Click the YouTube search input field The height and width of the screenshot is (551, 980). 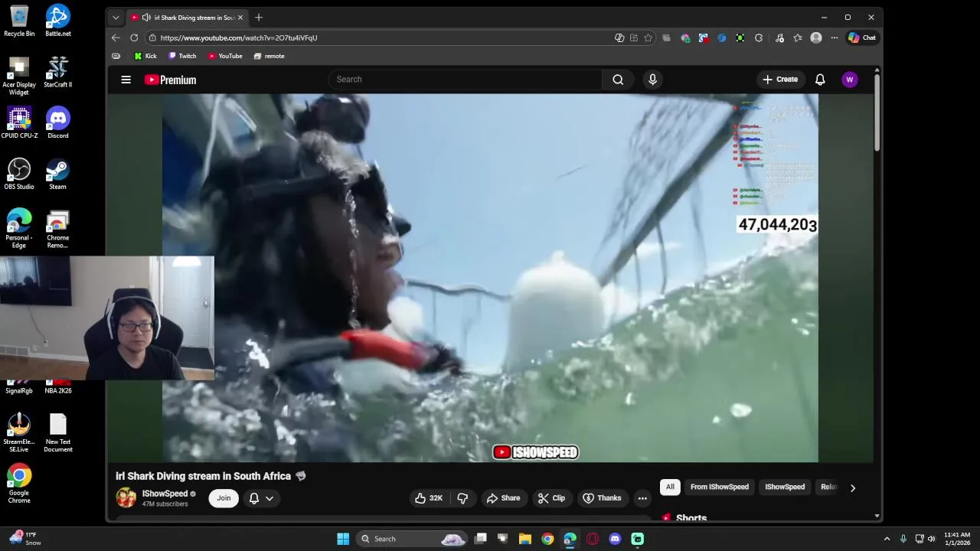(465, 80)
